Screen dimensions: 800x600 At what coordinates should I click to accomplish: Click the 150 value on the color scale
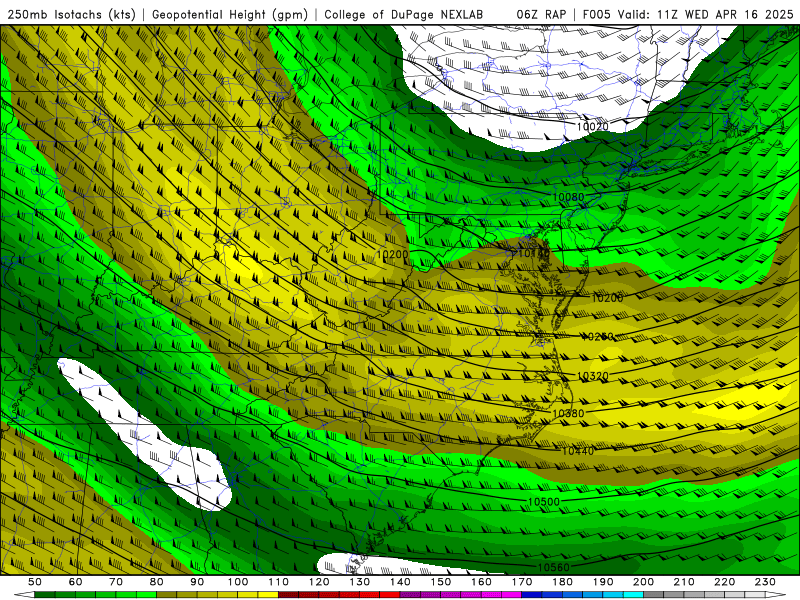pyautogui.click(x=441, y=582)
